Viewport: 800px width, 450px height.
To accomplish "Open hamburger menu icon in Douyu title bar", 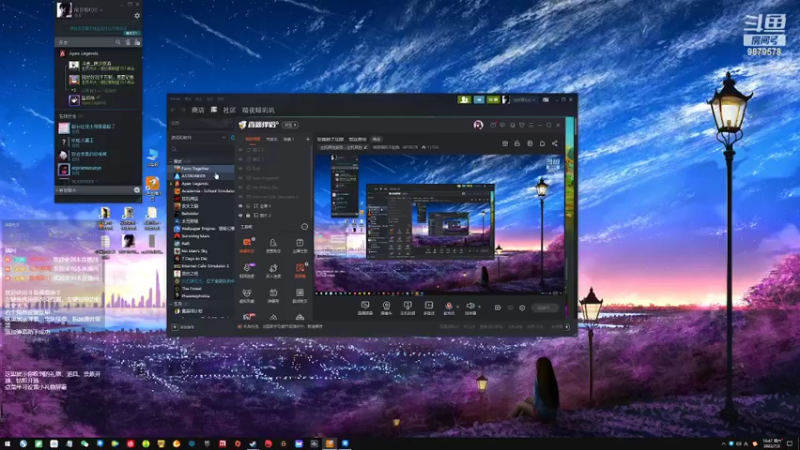I will point(531,125).
